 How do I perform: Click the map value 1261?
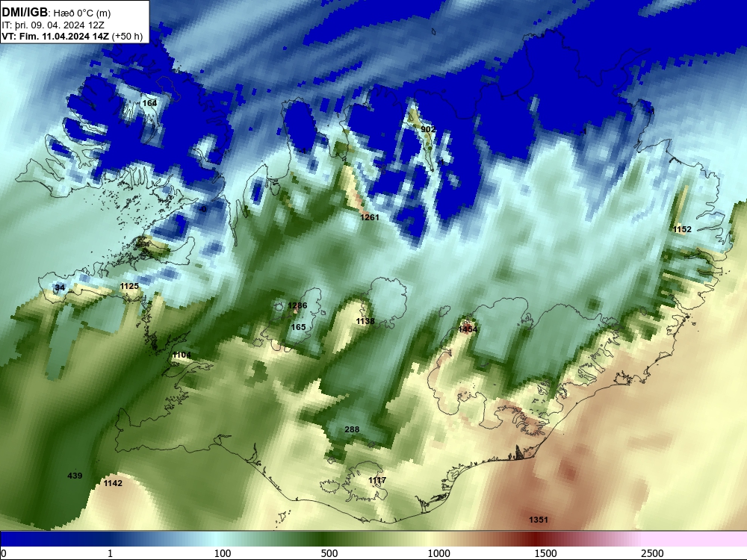pos(370,217)
